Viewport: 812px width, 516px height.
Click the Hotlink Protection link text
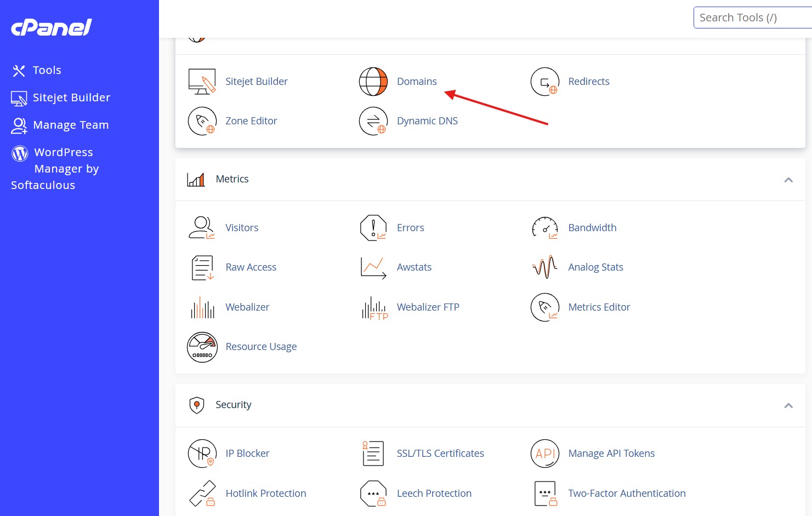coord(266,494)
